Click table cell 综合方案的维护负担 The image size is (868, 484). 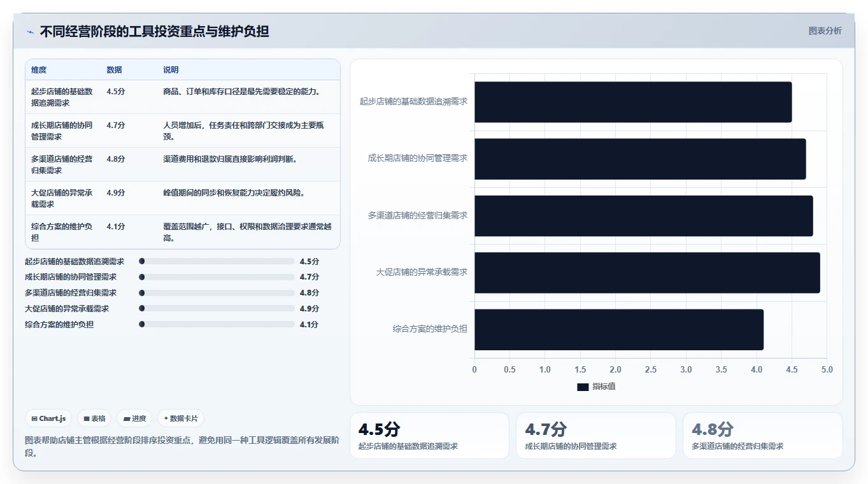62,232
